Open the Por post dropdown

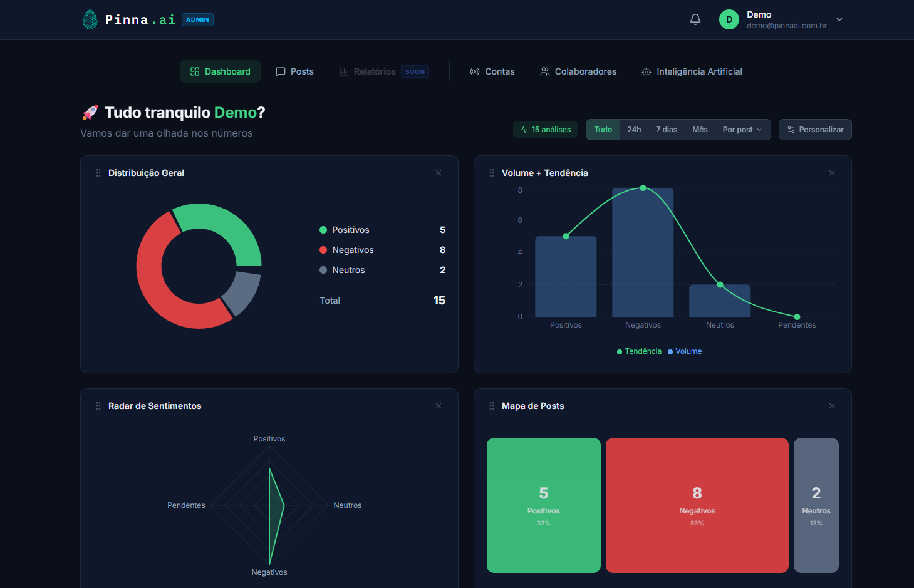pos(742,130)
